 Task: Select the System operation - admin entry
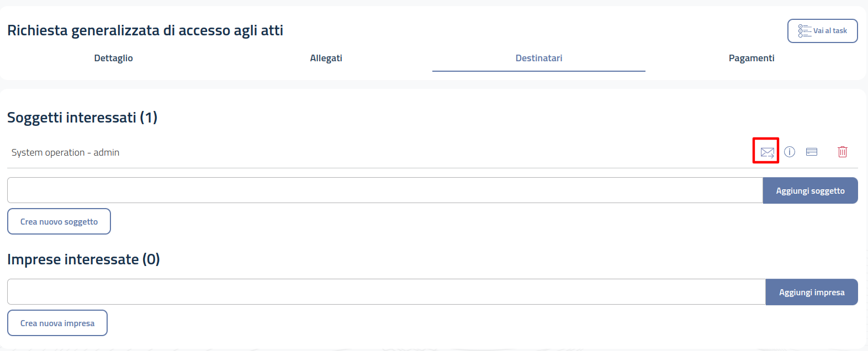click(x=65, y=152)
